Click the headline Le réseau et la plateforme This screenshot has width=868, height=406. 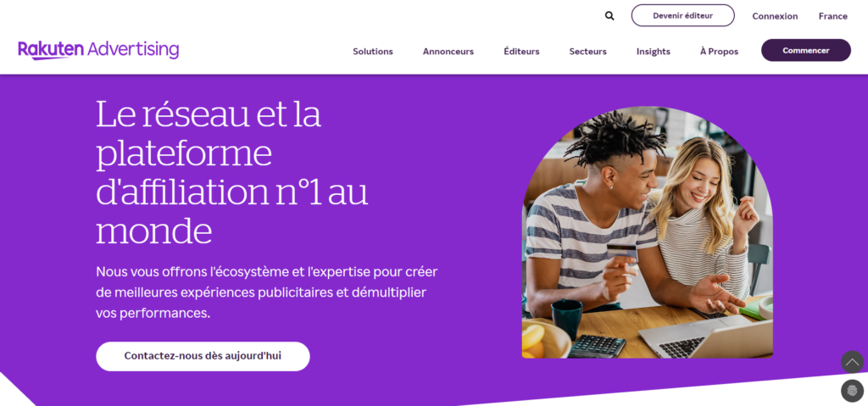[x=232, y=172]
